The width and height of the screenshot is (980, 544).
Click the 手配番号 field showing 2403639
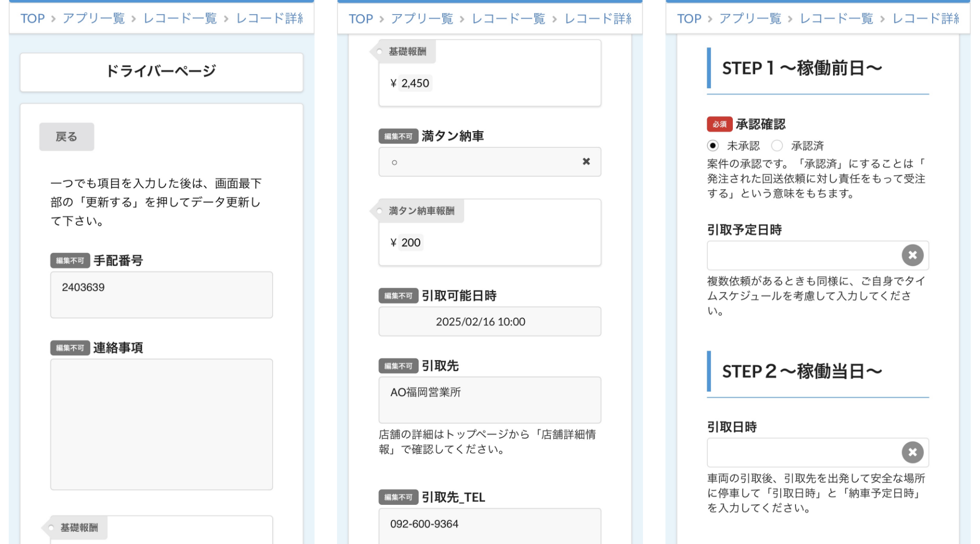pos(161,294)
